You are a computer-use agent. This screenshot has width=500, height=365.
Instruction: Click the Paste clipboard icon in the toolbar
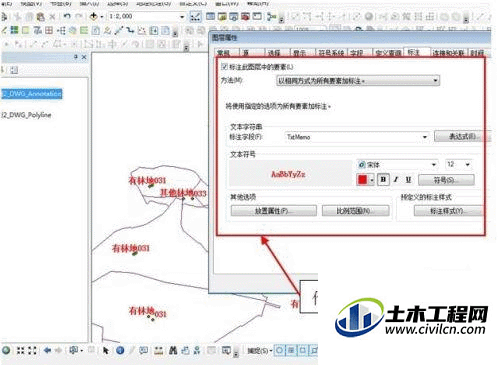(x=41, y=16)
